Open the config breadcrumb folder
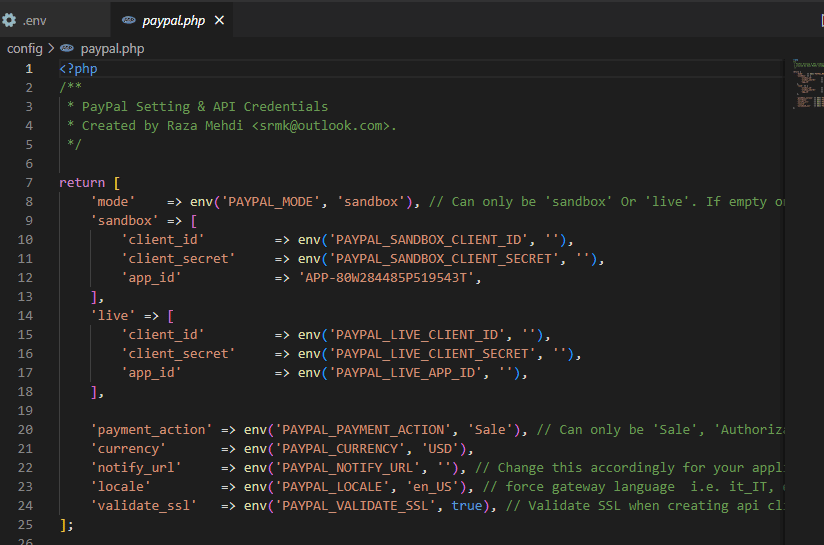 [x=25, y=48]
